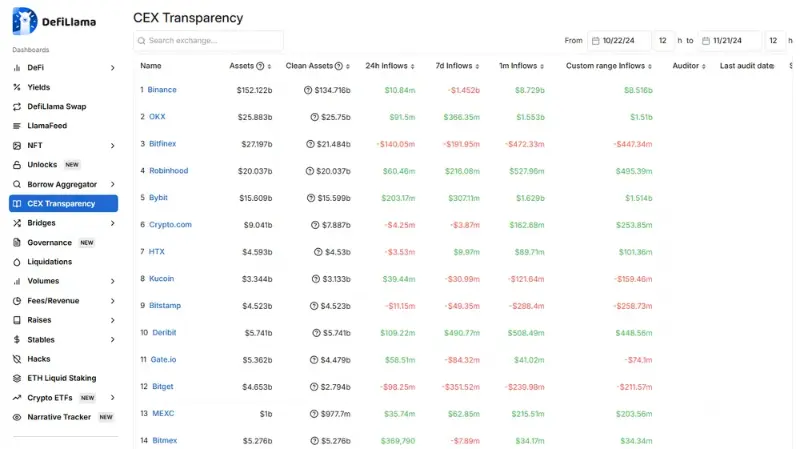
Task: Expand the Crypto ETFs chevron
Action: point(112,397)
